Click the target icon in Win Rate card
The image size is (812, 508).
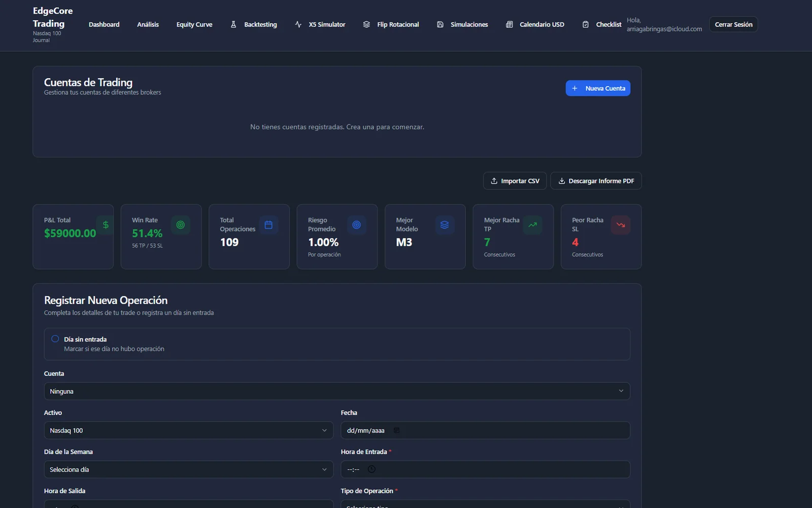[180, 225]
